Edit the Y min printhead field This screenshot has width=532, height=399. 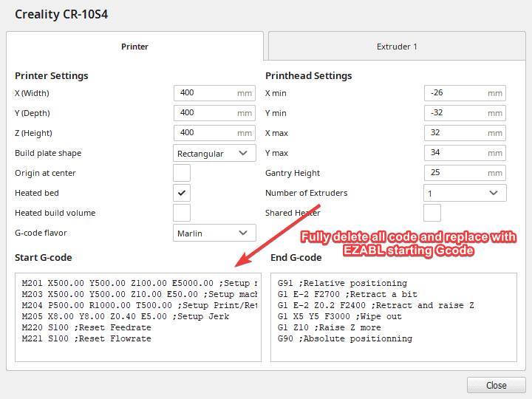465,113
